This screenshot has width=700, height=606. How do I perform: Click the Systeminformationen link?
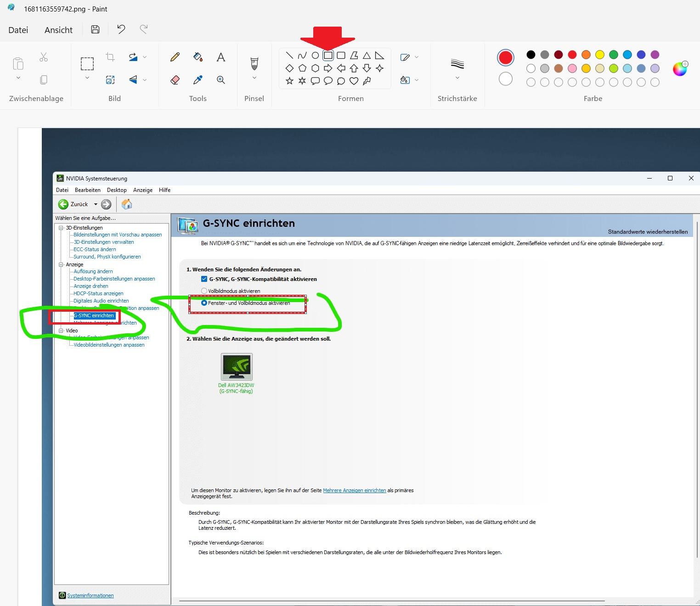(90, 595)
